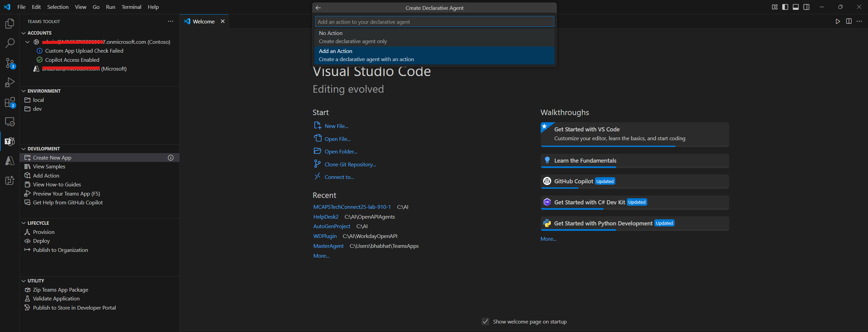The image size is (868, 332).
Task: Open the File menu
Action: [x=21, y=7]
